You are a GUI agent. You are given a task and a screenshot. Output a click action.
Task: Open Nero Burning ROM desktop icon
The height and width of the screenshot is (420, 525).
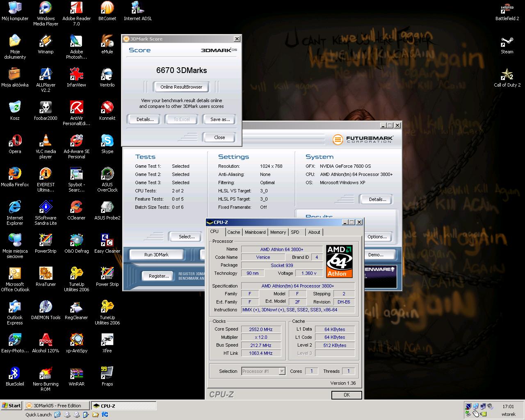point(46,379)
